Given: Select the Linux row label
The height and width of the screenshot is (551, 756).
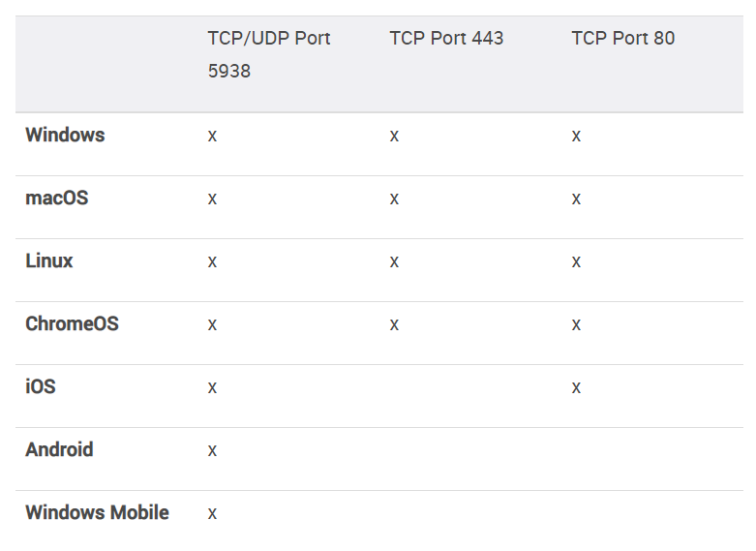Looking at the screenshot, I should pos(49,261).
